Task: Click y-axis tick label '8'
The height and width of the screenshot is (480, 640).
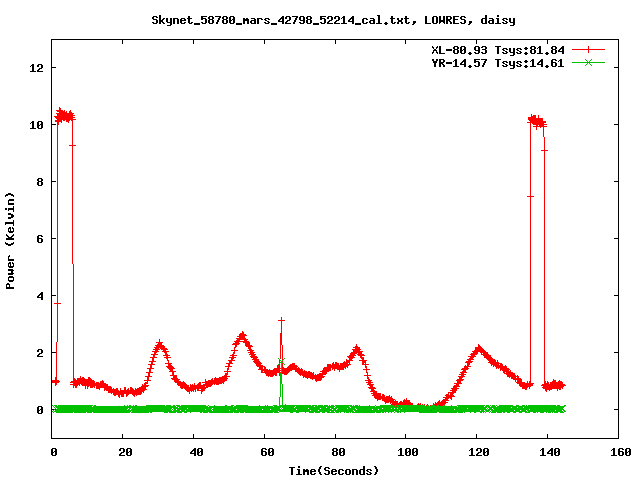Action: pos(40,182)
